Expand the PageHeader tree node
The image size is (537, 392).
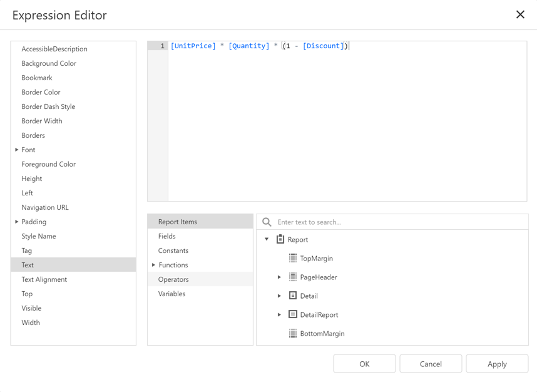coord(279,276)
